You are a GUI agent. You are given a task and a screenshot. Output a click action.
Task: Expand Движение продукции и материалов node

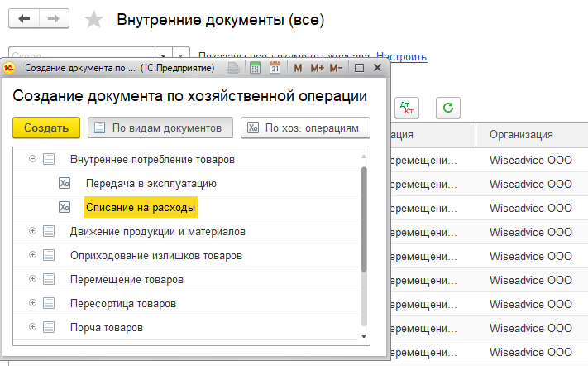point(32,231)
